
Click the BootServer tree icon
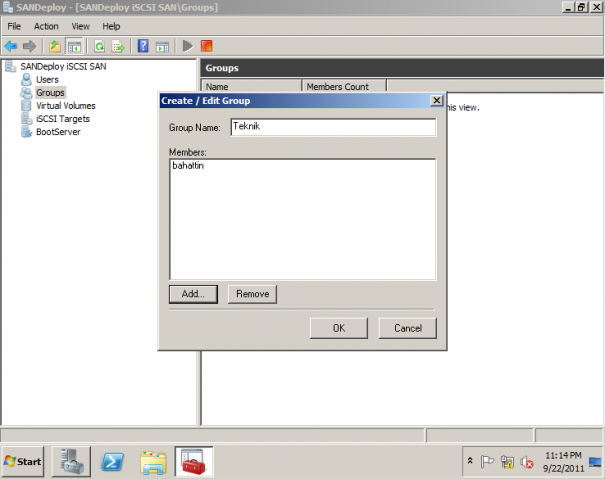point(27,132)
